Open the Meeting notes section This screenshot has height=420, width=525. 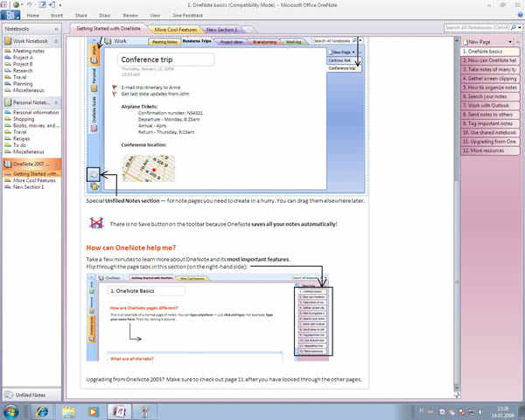coord(29,51)
